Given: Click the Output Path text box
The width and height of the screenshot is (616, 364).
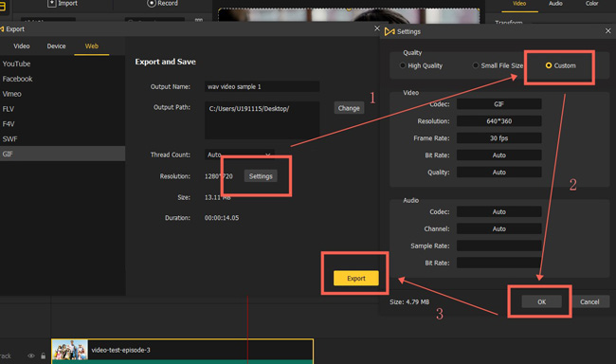Looking at the screenshot, I should point(262,120).
